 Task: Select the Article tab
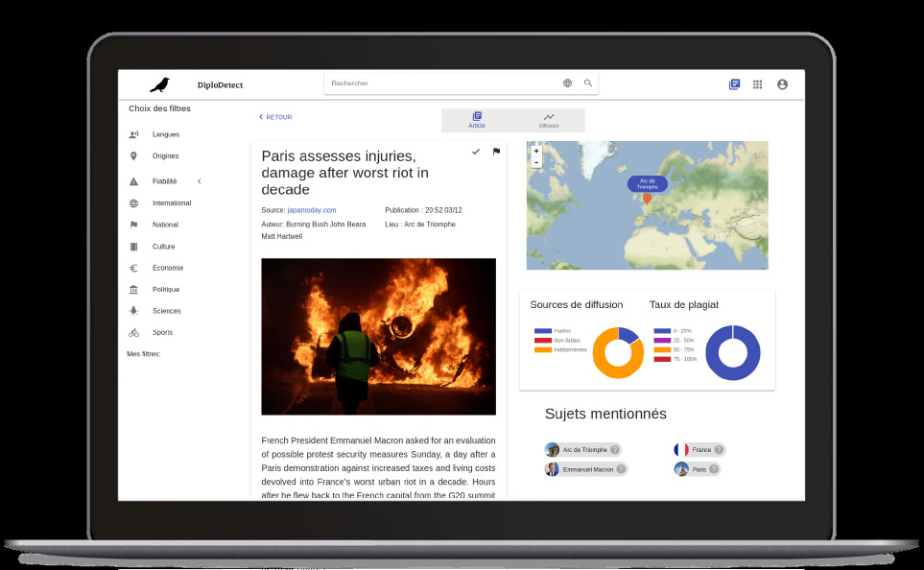pyautogui.click(x=477, y=120)
